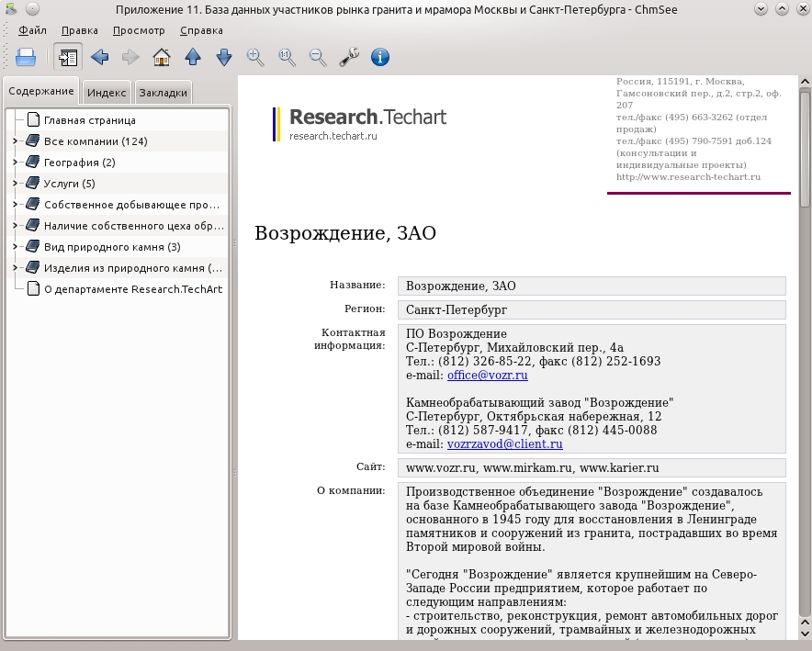Click the Print toolbar icon
The height and width of the screenshot is (651, 812).
[x=26, y=57]
